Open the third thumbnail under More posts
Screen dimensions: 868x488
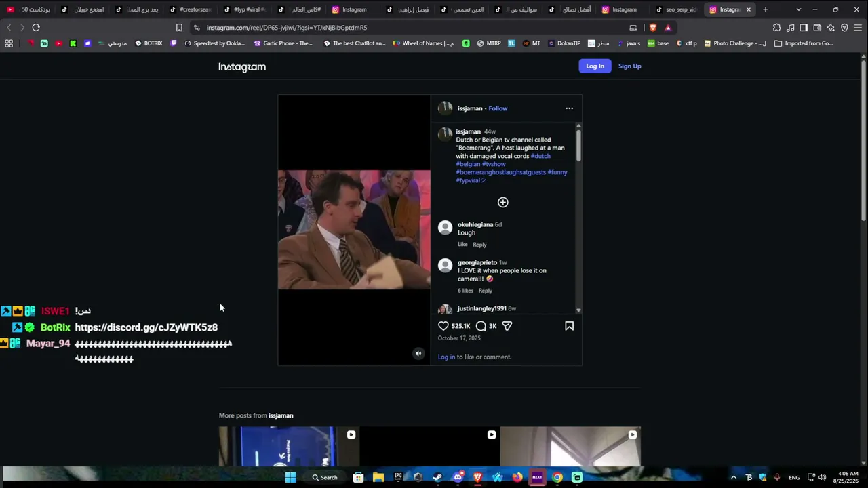pos(570,447)
